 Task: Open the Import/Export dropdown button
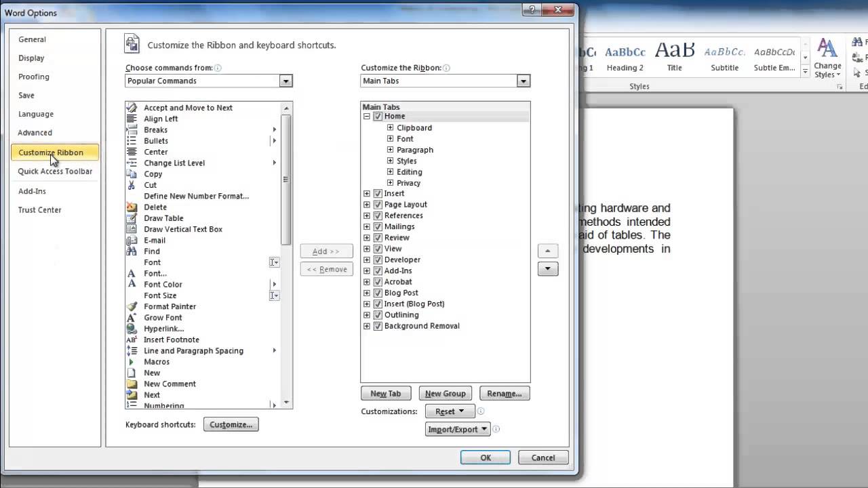click(x=458, y=429)
